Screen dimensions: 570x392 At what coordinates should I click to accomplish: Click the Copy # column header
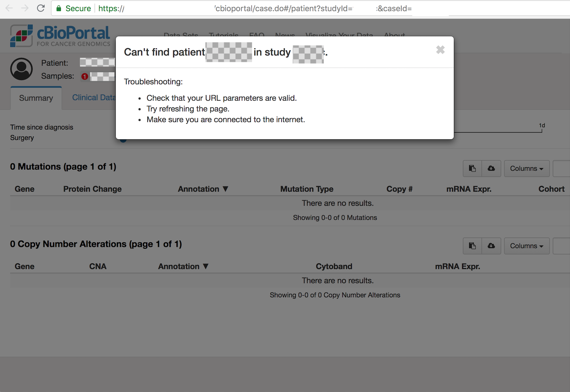[399, 189]
